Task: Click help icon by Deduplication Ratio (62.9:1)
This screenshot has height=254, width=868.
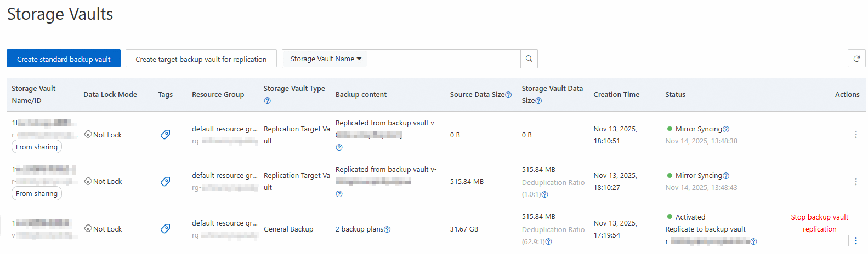Action: click(x=548, y=241)
